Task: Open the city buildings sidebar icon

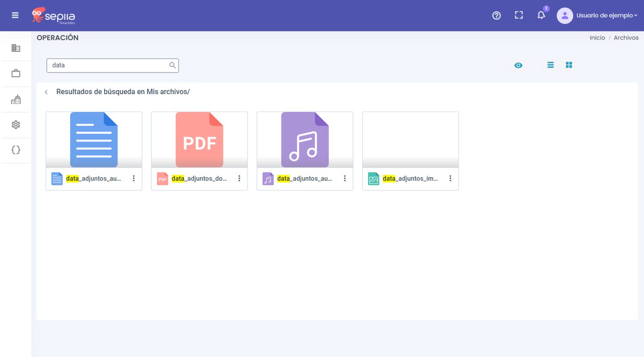Action: [16, 99]
